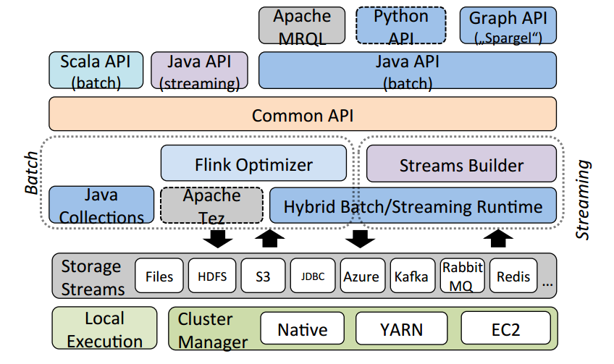This screenshot has width=614, height=364.
Task: Click the down arrow above Azure
Action: [x=359, y=237]
